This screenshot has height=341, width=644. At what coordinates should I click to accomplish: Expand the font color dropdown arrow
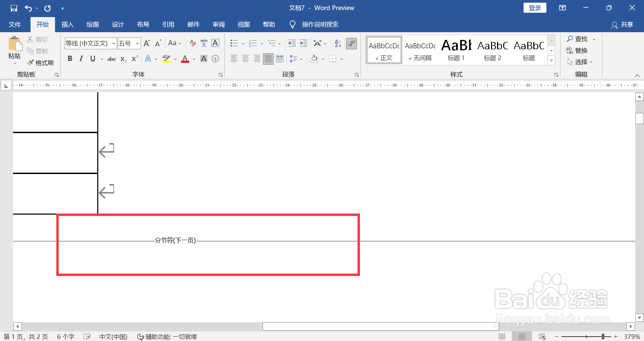[x=194, y=59]
